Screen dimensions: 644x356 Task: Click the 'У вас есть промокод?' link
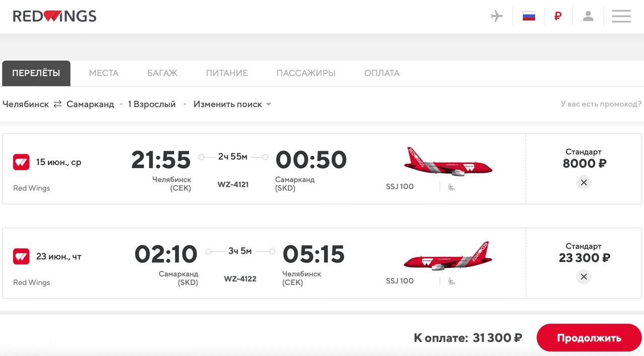pyautogui.click(x=601, y=104)
